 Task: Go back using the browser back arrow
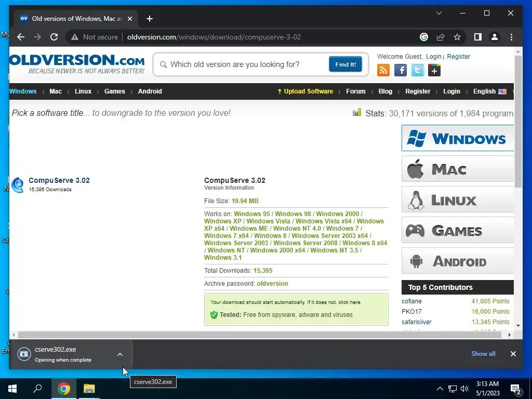[x=21, y=37]
